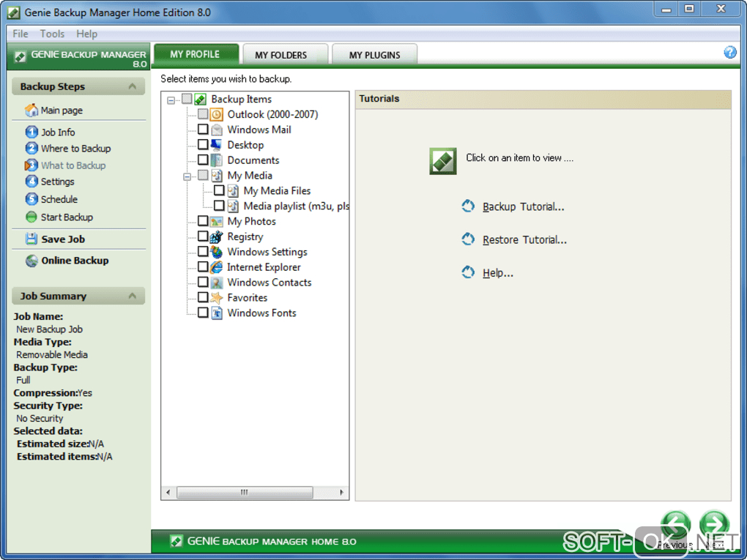Open the File menu
Viewport: 747px width, 560px height.
(x=20, y=34)
